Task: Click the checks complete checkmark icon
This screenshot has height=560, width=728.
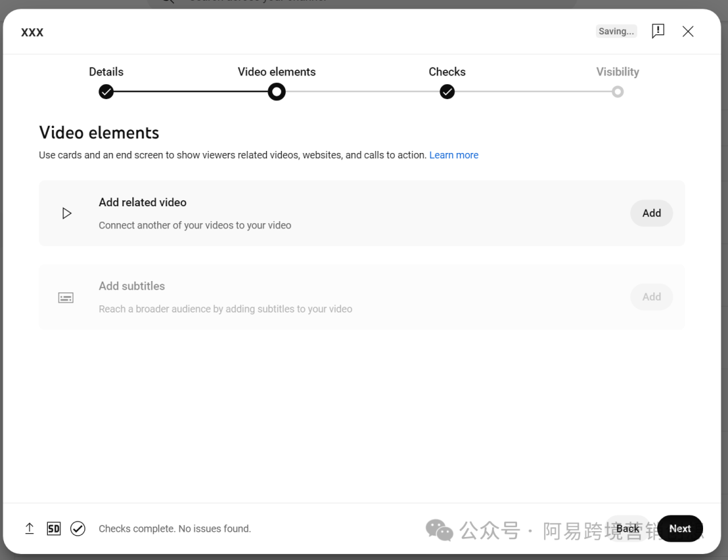Action: pos(78,528)
